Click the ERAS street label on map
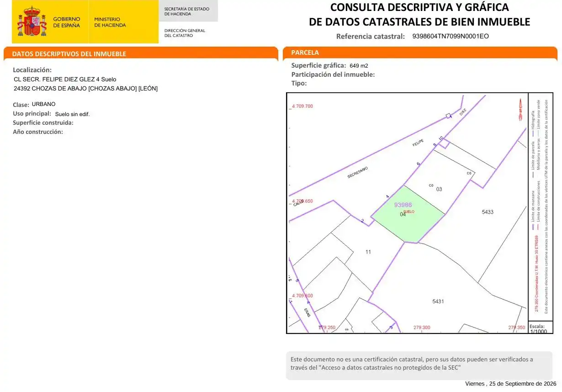Viewport: 562px width, 392px height. pyautogui.click(x=307, y=313)
